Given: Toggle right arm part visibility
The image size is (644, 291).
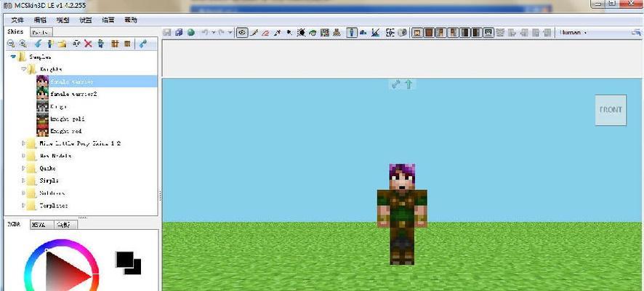Looking at the screenshot, I should click(453, 33).
